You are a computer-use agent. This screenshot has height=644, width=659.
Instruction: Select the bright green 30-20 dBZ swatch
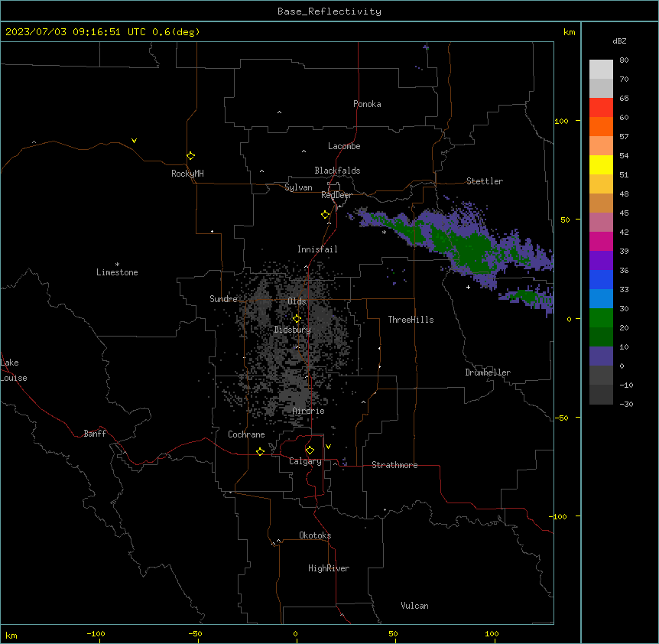(601, 318)
